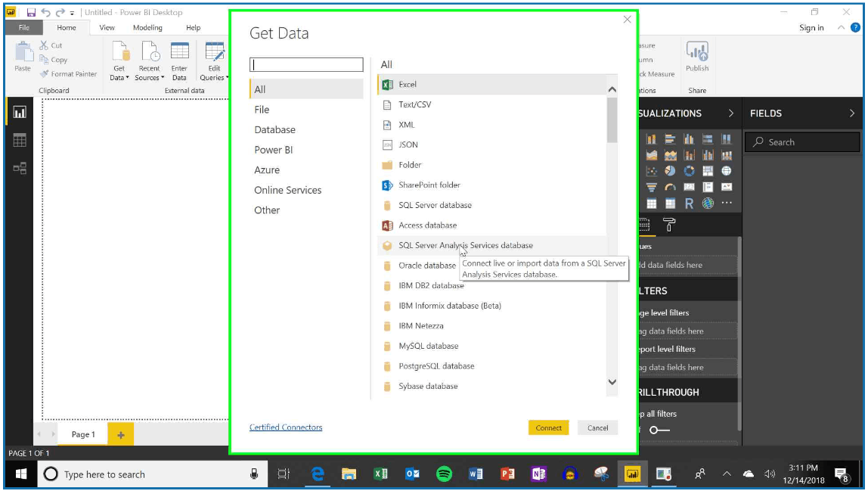Select the ArcGIS Maps visual
Viewport: 868px width, 491px height.
(708, 204)
